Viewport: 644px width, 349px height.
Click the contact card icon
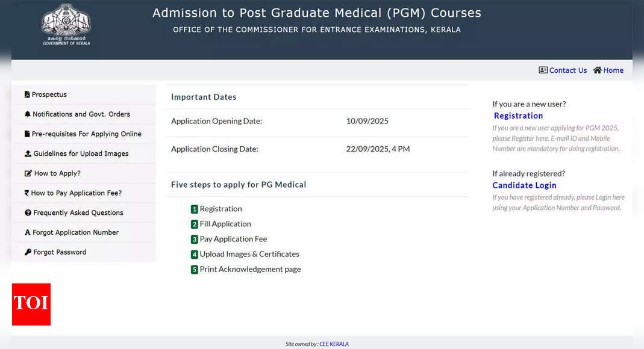(543, 70)
